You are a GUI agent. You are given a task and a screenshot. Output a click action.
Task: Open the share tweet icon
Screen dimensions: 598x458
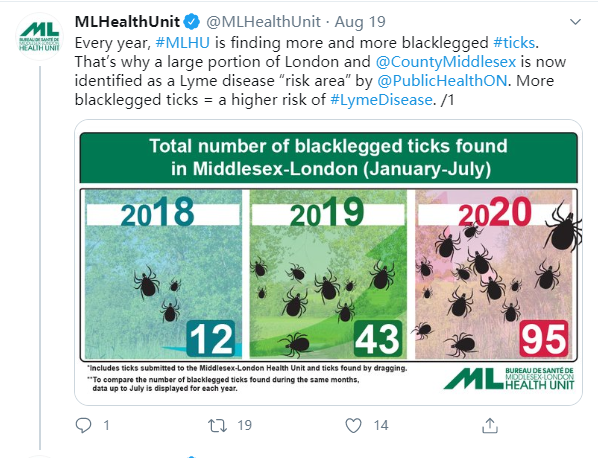pyautogui.click(x=490, y=425)
